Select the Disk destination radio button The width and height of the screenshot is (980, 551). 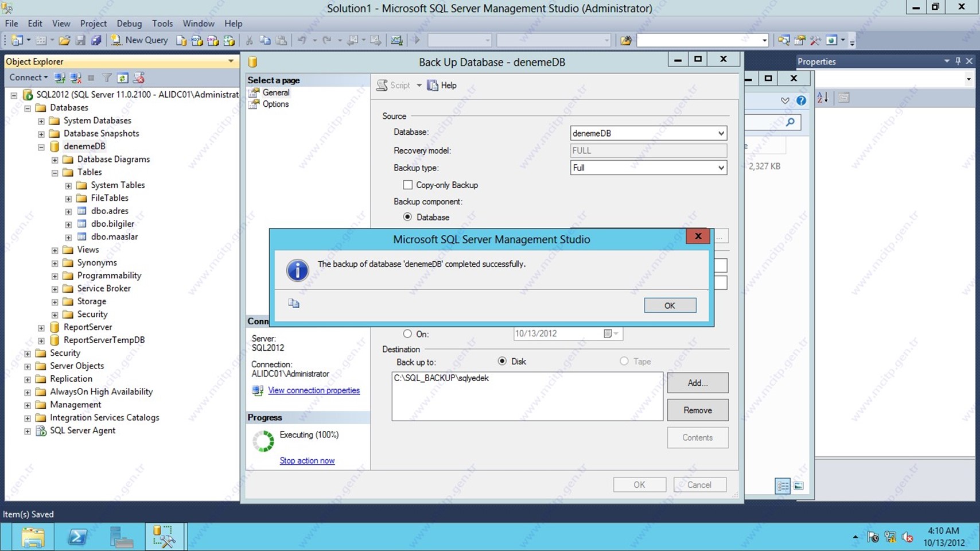(502, 361)
